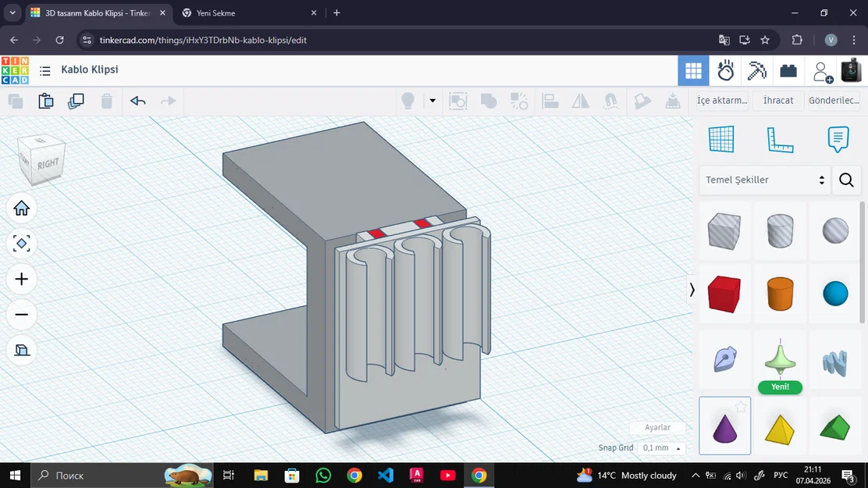Image resolution: width=868 pixels, height=488 pixels.
Task: Pick the red box shape
Action: point(724,294)
